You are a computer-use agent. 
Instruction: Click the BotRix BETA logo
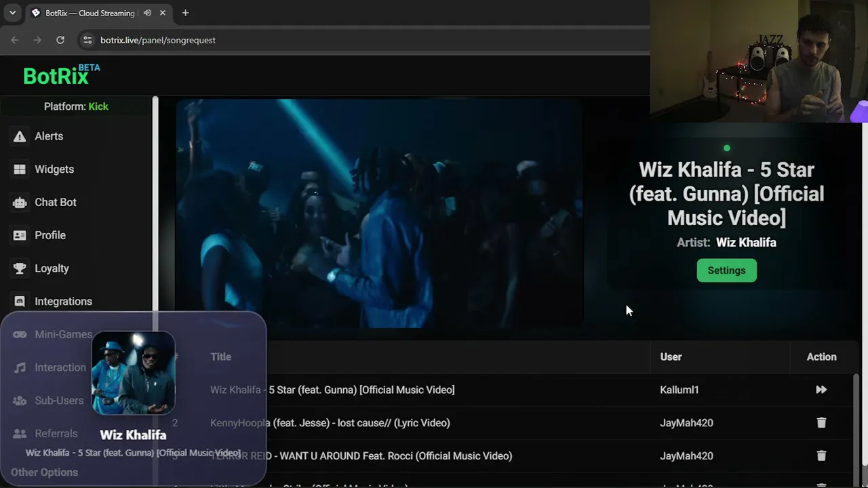pos(61,75)
